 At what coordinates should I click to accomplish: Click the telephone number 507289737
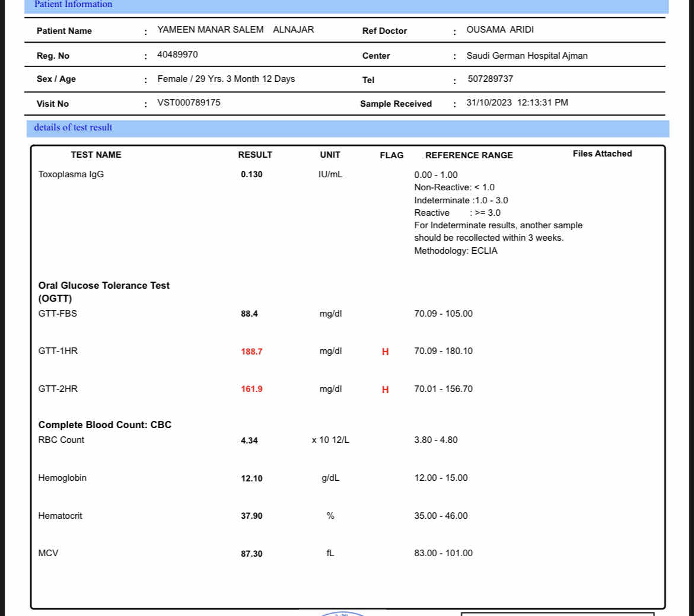tap(490, 79)
